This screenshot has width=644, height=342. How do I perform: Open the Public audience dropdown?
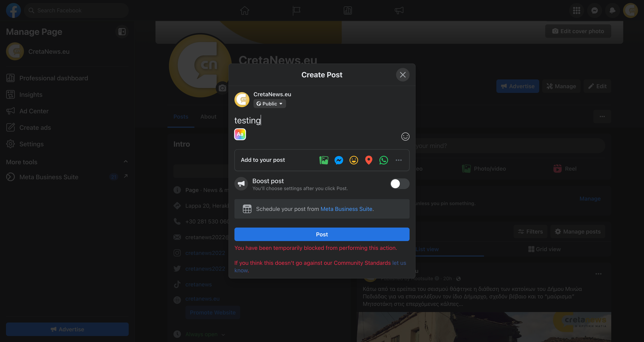(269, 104)
